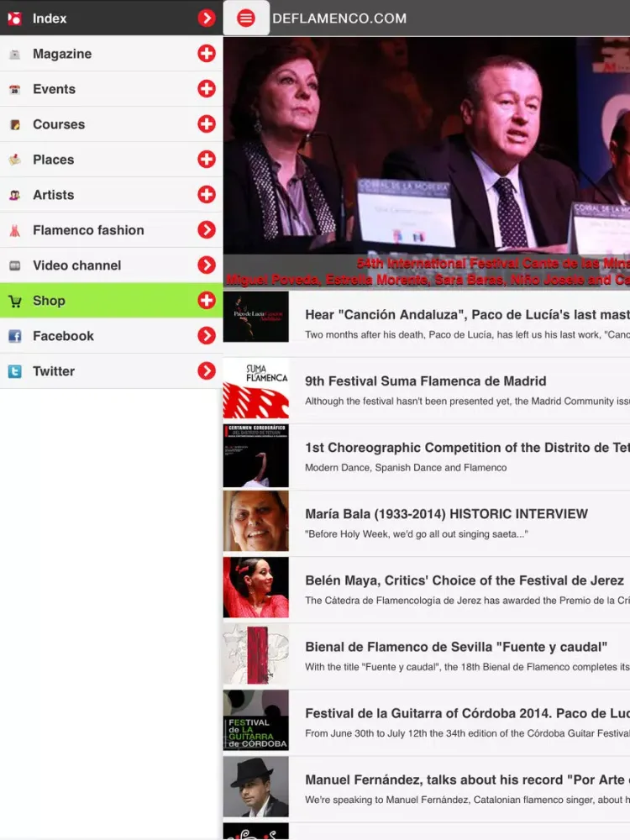Select the Events menu item
This screenshot has width=630, height=840.
point(111,89)
